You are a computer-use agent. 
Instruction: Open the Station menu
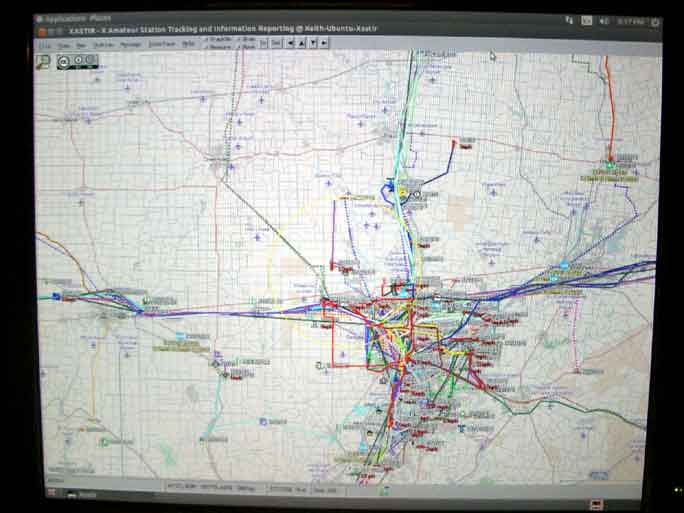pos(104,45)
